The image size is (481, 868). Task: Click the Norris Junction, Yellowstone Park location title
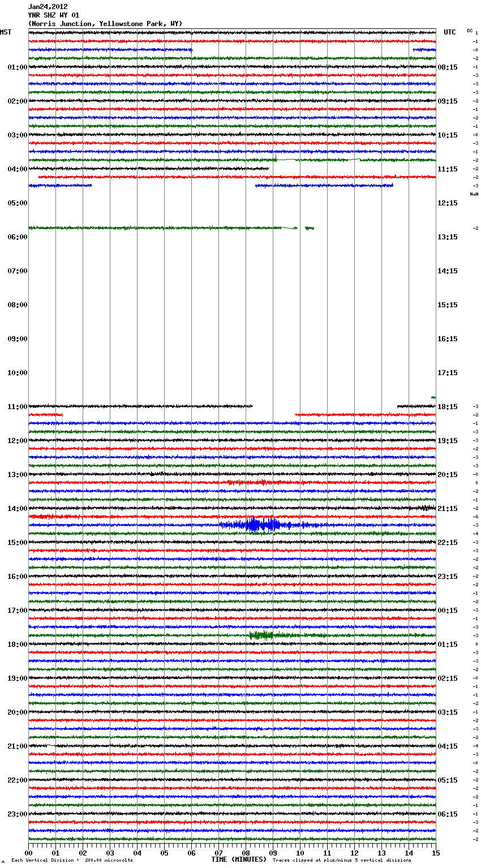[105, 24]
